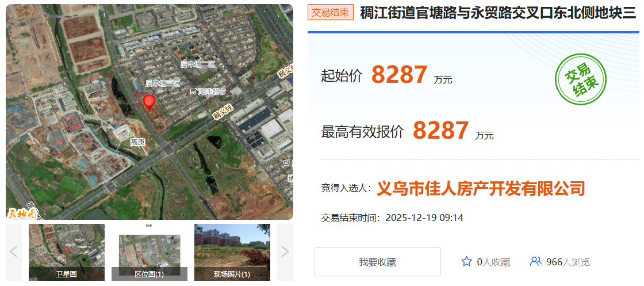Open the 区位图(1) thumbnail
This screenshot has height=286, width=644.
click(x=149, y=252)
